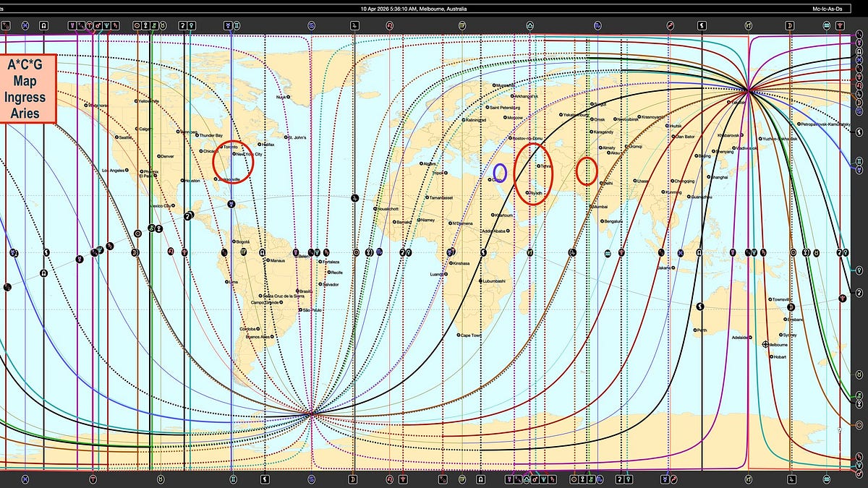The image size is (868, 488).
Task: Select the Gemini sign icon in bottom bar
Action: 233,479
